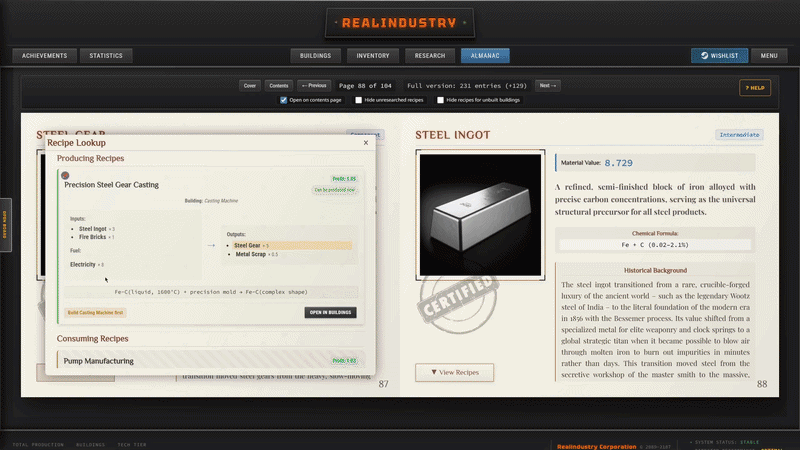The image size is (800, 450).
Task: Click the red icon above Precision Steel Gear Casting
Action: coord(65,176)
